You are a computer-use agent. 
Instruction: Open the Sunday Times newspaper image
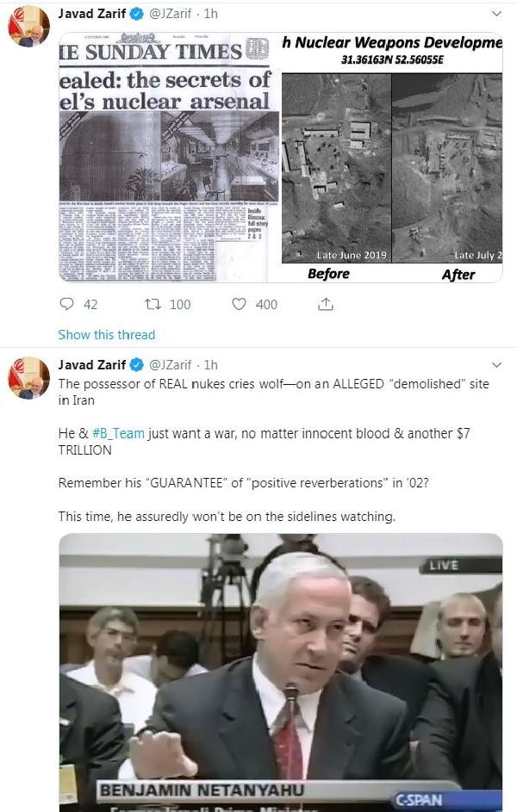pos(170,158)
